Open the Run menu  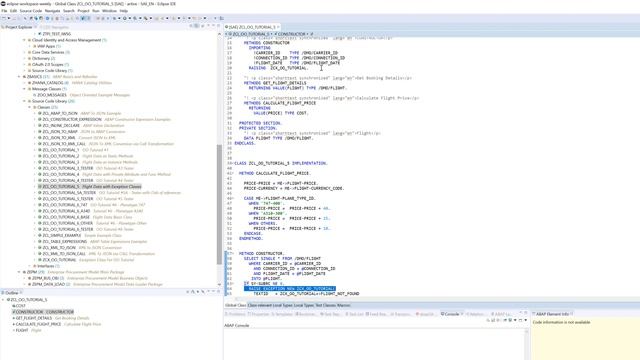click(x=96, y=11)
